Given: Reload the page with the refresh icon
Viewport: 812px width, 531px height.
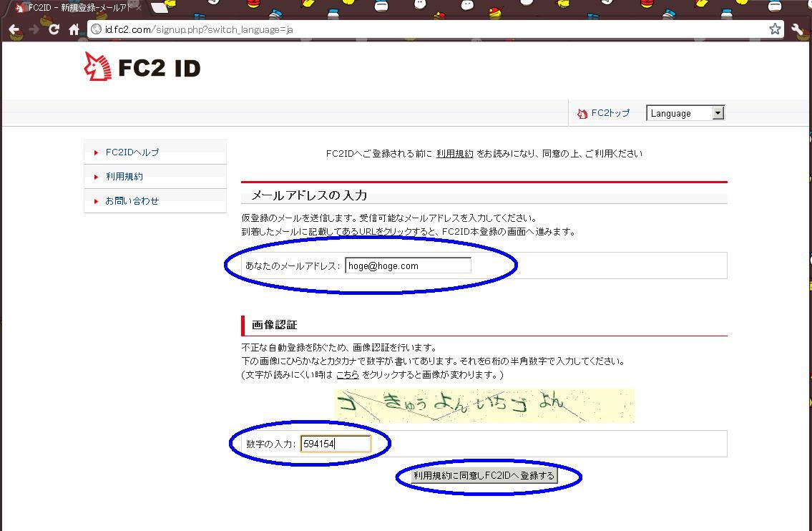Looking at the screenshot, I should pyautogui.click(x=54, y=29).
